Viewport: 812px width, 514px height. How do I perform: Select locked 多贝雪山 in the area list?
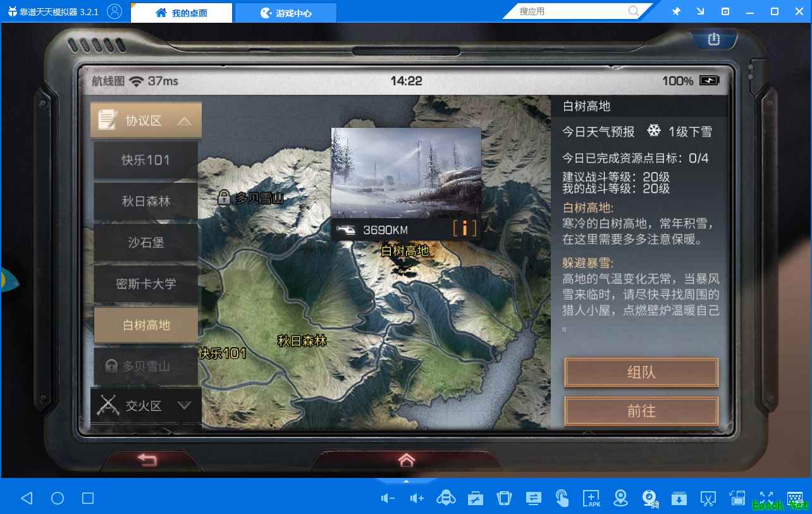[x=146, y=366]
